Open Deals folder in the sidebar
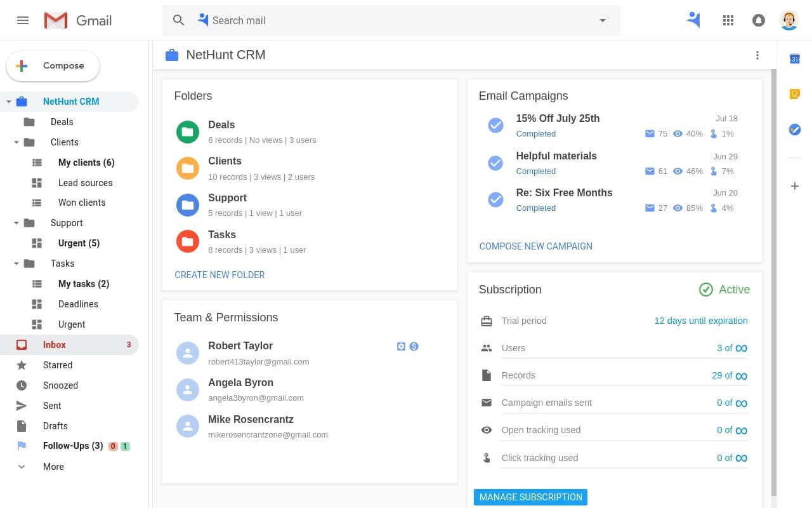812x508 pixels. pyautogui.click(x=62, y=122)
